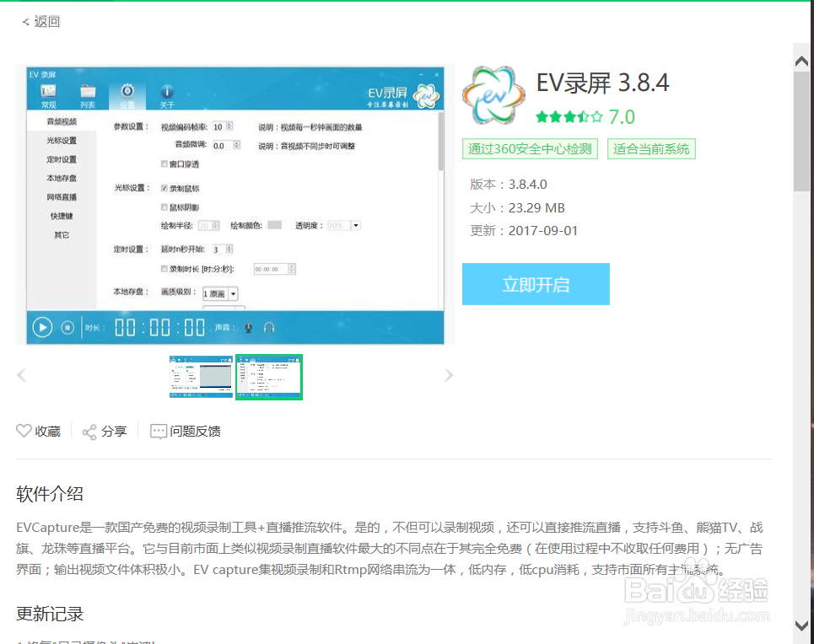Click the 问题反馈 feedback icon
Viewport: 814px width, 644px height.
[x=159, y=431]
